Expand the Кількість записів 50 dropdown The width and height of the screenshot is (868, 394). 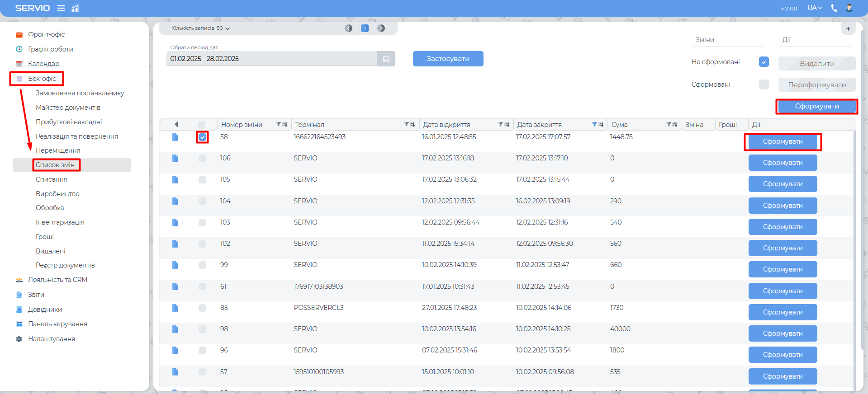[200, 28]
